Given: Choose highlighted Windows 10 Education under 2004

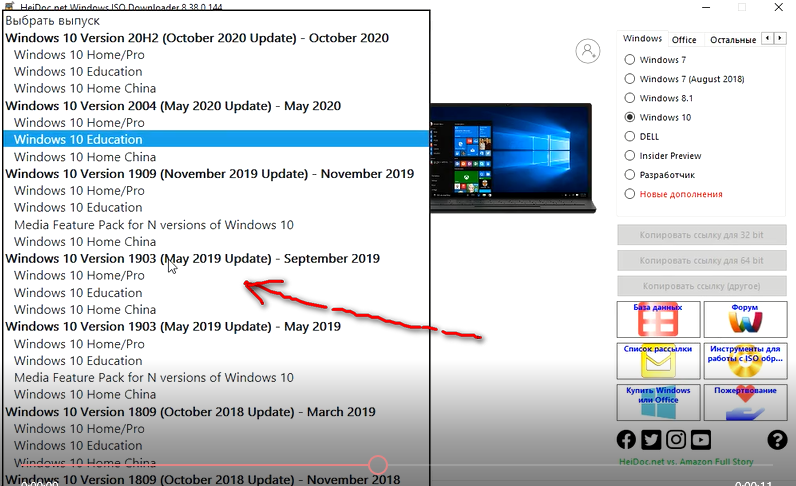Looking at the screenshot, I should point(216,139).
